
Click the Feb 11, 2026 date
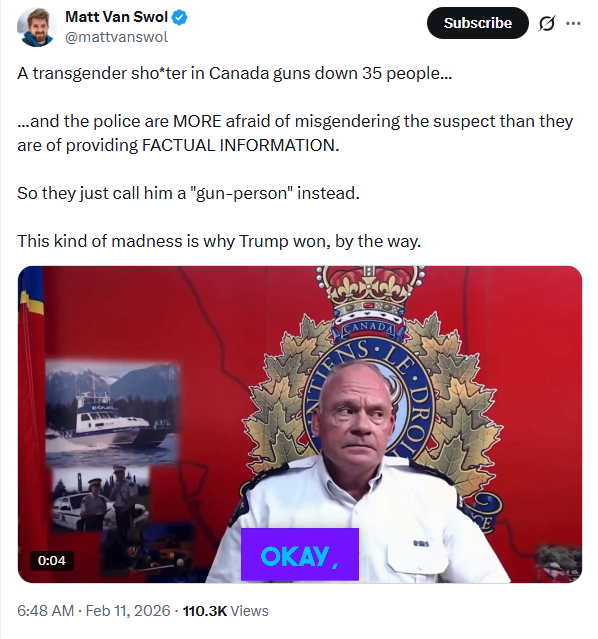coord(128,611)
